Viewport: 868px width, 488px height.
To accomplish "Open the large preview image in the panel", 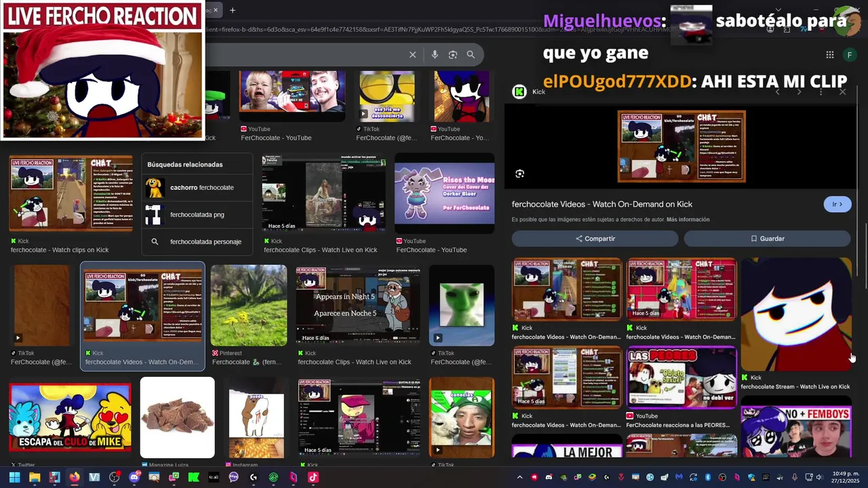I will pyautogui.click(x=682, y=146).
